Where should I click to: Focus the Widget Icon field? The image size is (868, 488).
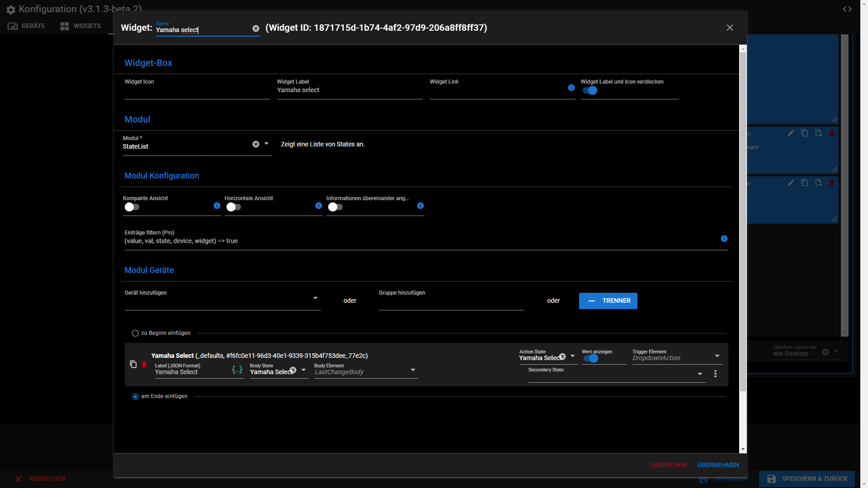pyautogui.click(x=197, y=89)
